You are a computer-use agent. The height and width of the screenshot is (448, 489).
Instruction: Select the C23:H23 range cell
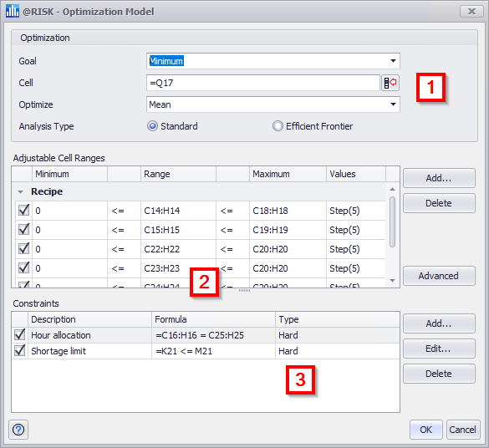178,269
